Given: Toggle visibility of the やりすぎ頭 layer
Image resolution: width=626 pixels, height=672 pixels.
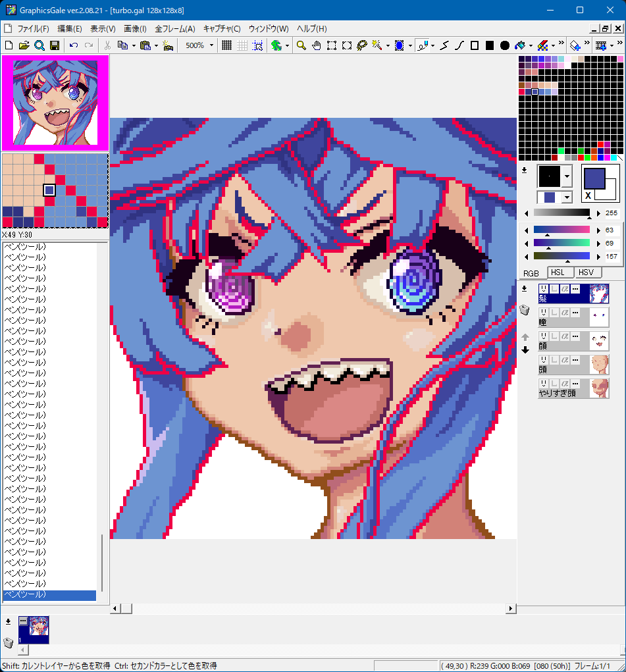Looking at the screenshot, I should 544,384.
